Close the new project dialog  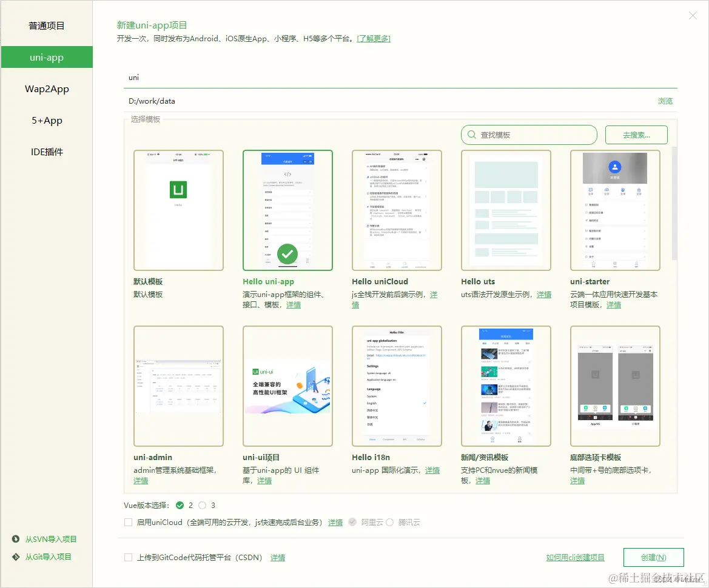coord(693,16)
